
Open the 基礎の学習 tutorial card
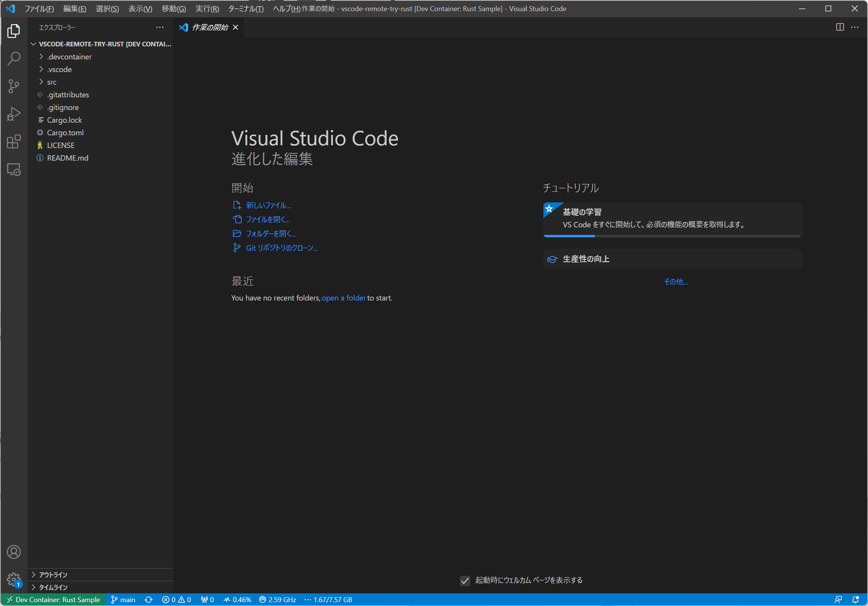click(x=672, y=220)
